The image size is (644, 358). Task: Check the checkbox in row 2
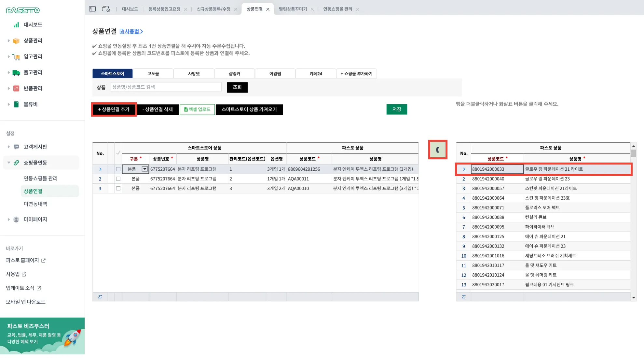(x=118, y=179)
